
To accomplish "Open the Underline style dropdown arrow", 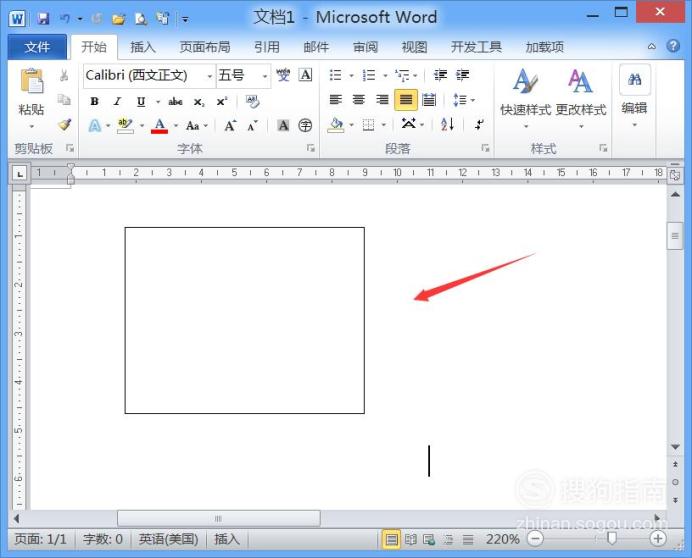I will tap(158, 102).
